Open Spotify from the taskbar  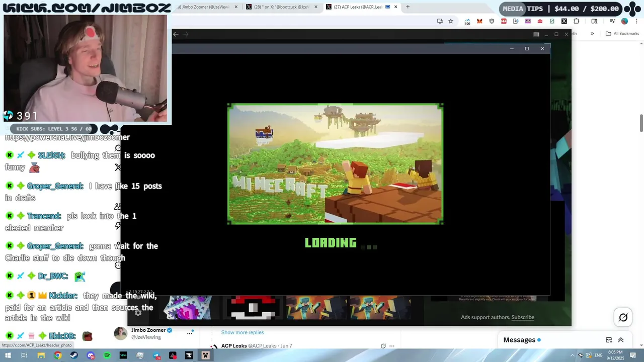[x=107, y=355]
